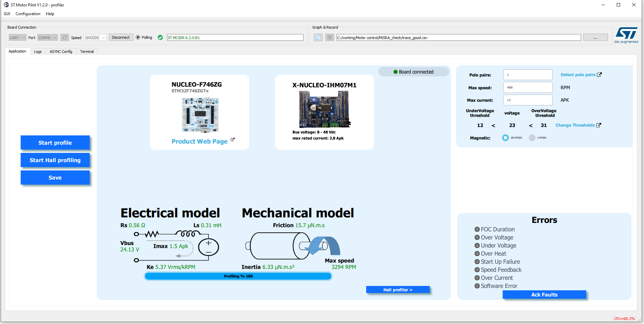Select the I-PMSM magnetic option
The height and width of the screenshot is (324, 644).
(x=532, y=138)
